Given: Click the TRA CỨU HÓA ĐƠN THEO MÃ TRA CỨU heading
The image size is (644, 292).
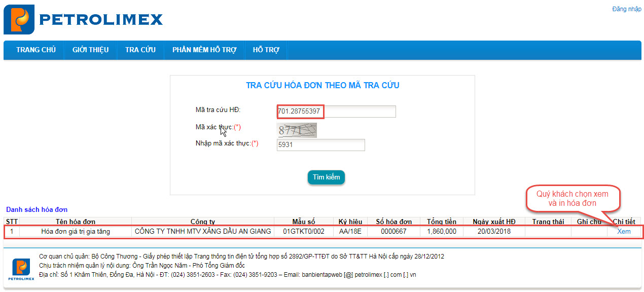Looking at the screenshot, I should click(323, 85).
